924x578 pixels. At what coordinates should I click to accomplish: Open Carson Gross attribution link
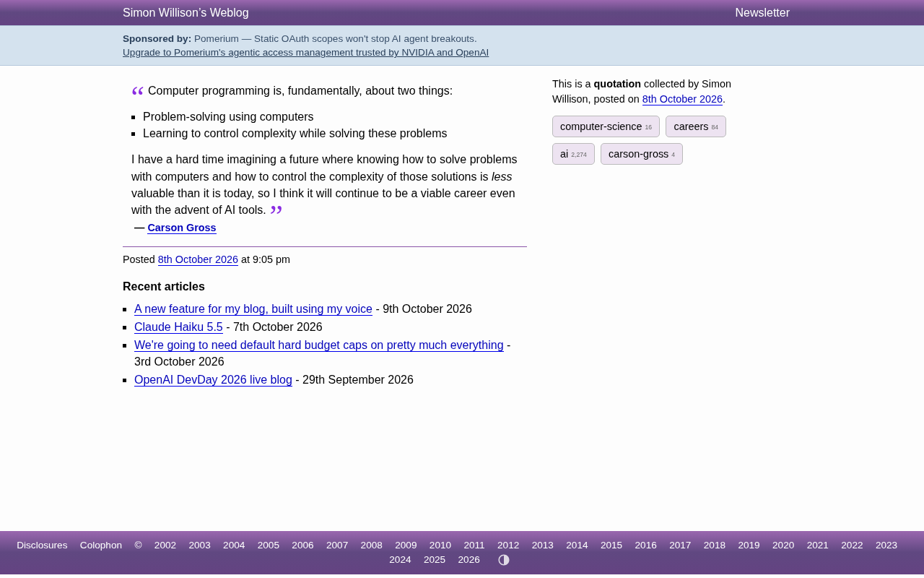click(x=182, y=228)
